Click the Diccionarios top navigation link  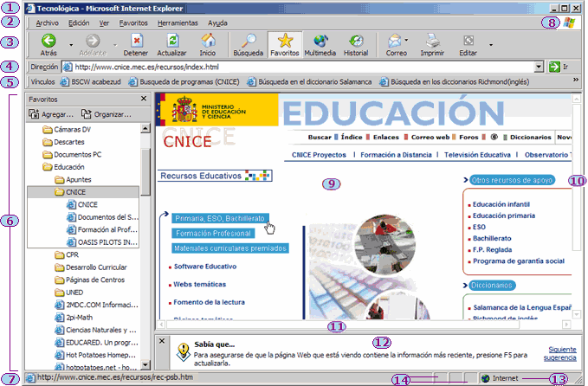pos(531,137)
